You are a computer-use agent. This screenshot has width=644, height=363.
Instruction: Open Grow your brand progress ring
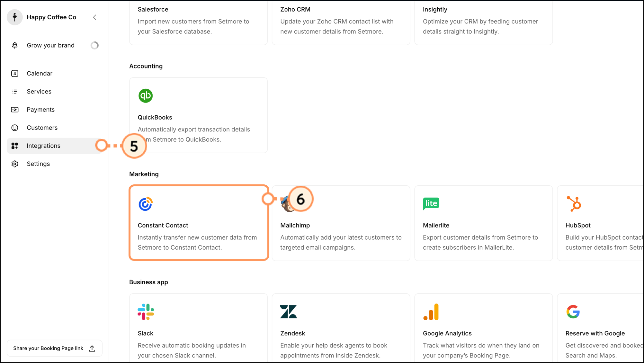tap(94, 45)
